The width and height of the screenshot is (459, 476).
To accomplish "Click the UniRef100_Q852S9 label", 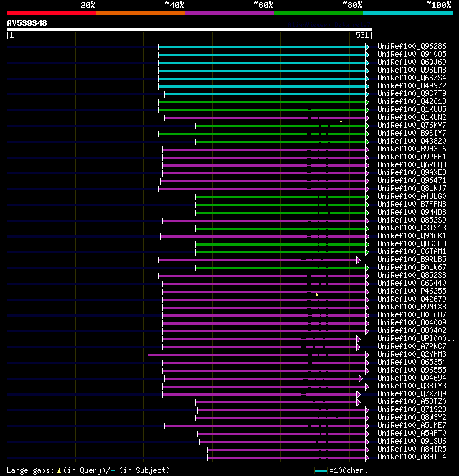I will (412, 220).
